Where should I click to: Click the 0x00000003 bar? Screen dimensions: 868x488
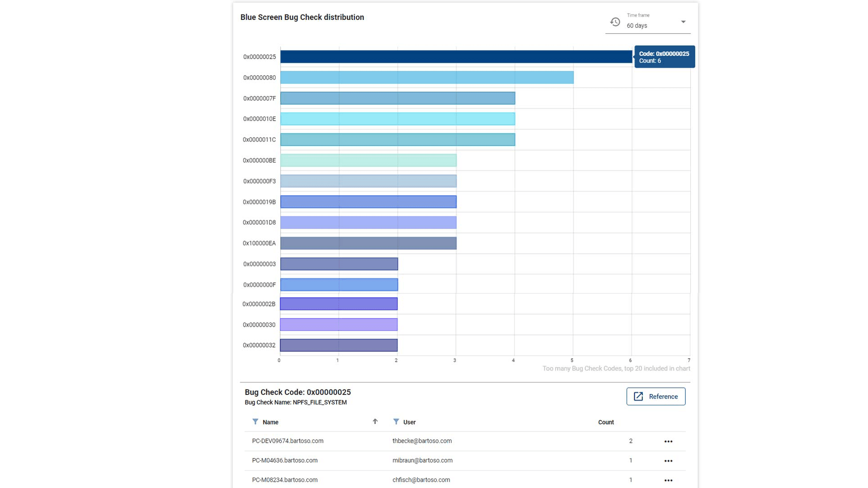click(x=339, y=264)
